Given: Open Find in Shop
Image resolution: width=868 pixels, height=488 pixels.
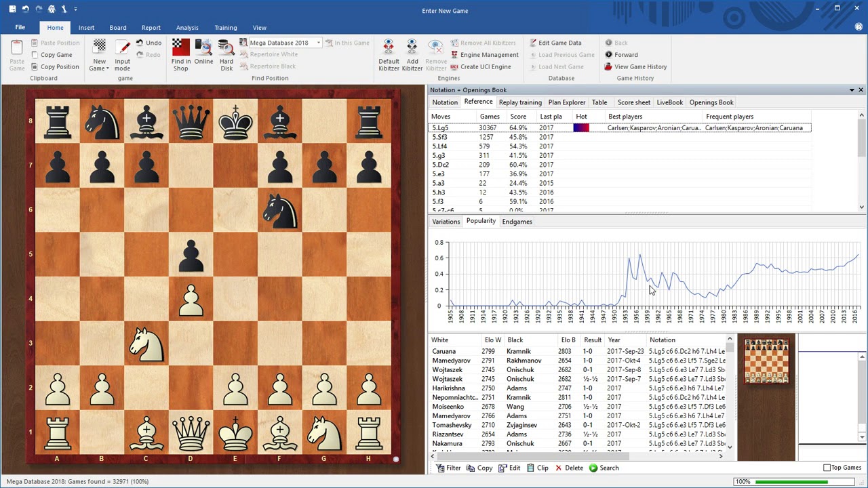Looking at the screenshot, I should pyautogui.click(x=180, y=54).
